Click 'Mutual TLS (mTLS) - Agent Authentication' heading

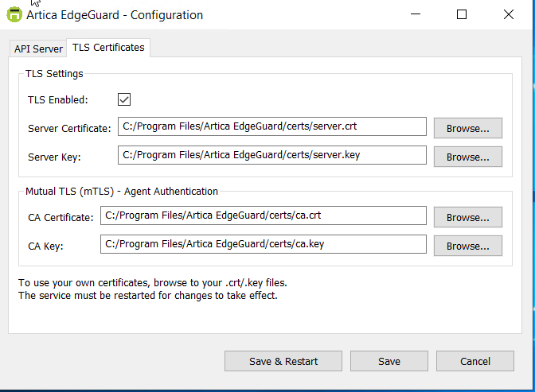[x=122, y=192]
